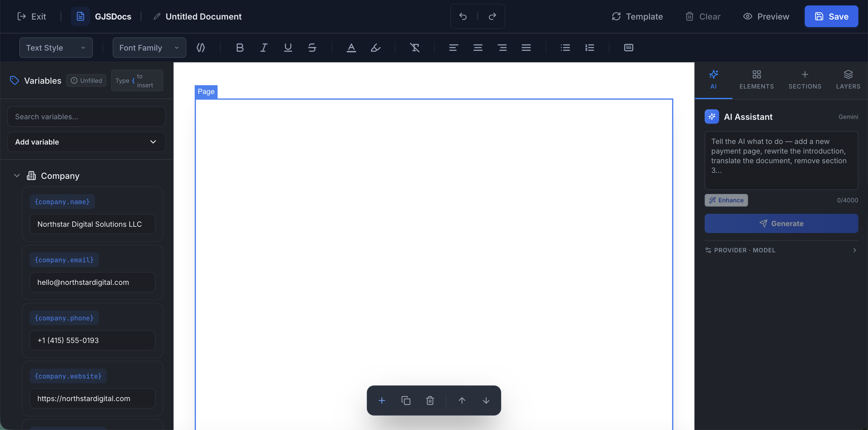The width and height of the screenshot is (868, 430).
Task: Toggle the code view icon
Action: pos(201,48)
